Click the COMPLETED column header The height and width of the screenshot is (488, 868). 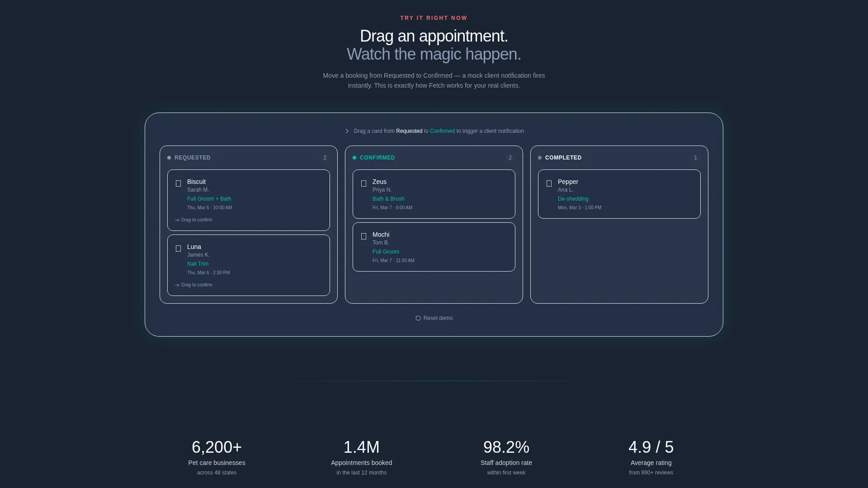(563, 158)
